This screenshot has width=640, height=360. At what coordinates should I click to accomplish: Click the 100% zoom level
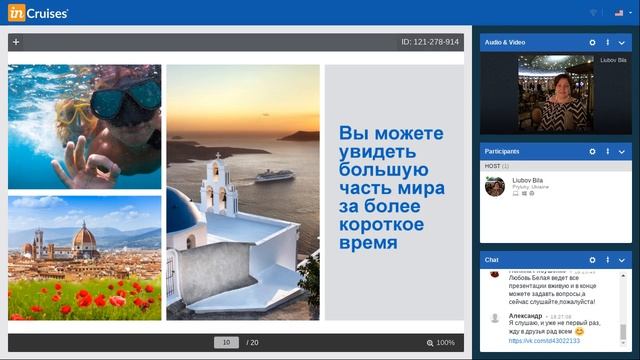(446, 342)
